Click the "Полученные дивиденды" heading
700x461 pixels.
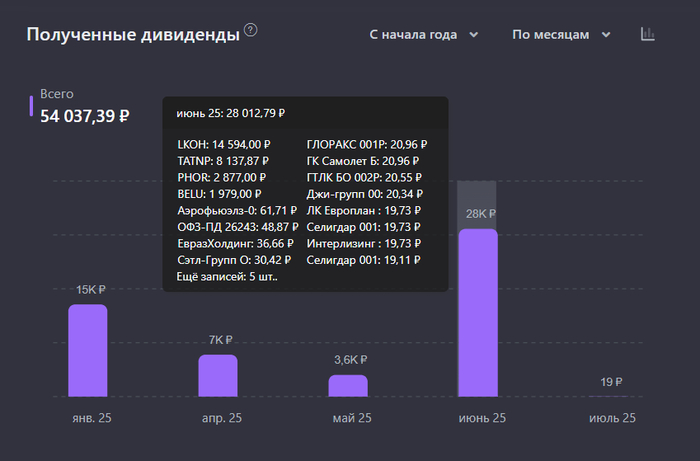[x=133, y=35]
